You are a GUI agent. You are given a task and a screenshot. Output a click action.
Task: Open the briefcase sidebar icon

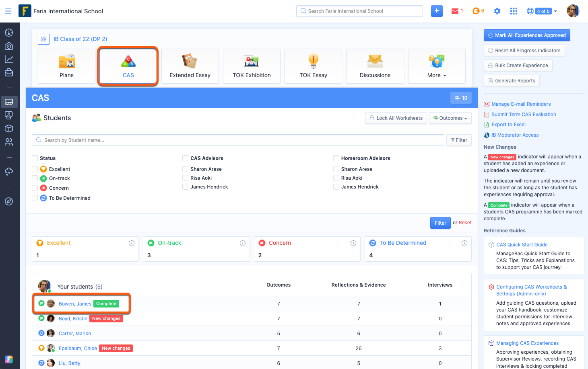coord(9,73)
